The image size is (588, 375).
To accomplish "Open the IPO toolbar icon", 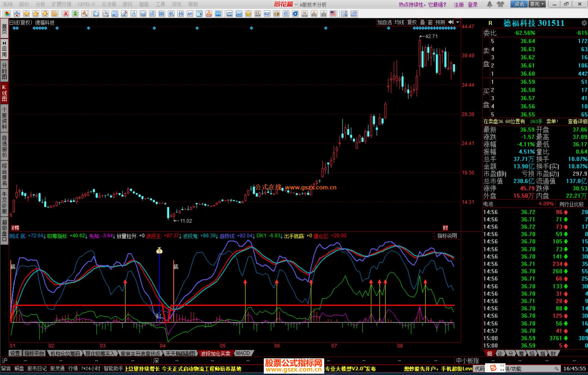I will [x=218, y=14].
